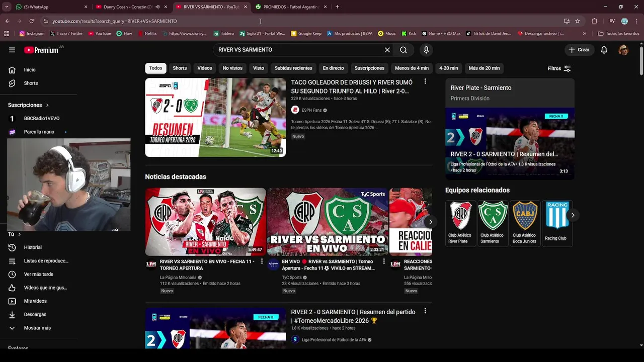Go back with the browser arrow
This screenshot has width=644, height=362.
[x=7, y=21]
